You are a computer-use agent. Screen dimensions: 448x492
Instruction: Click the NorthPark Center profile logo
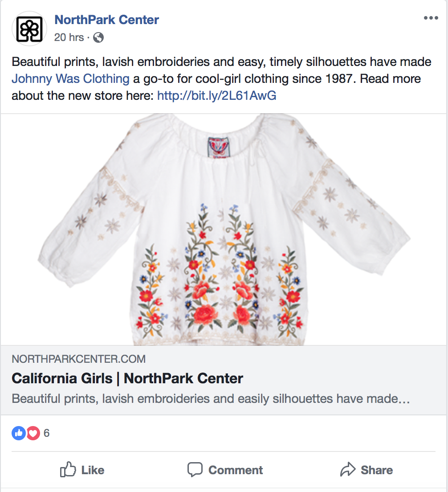point(29,29)
